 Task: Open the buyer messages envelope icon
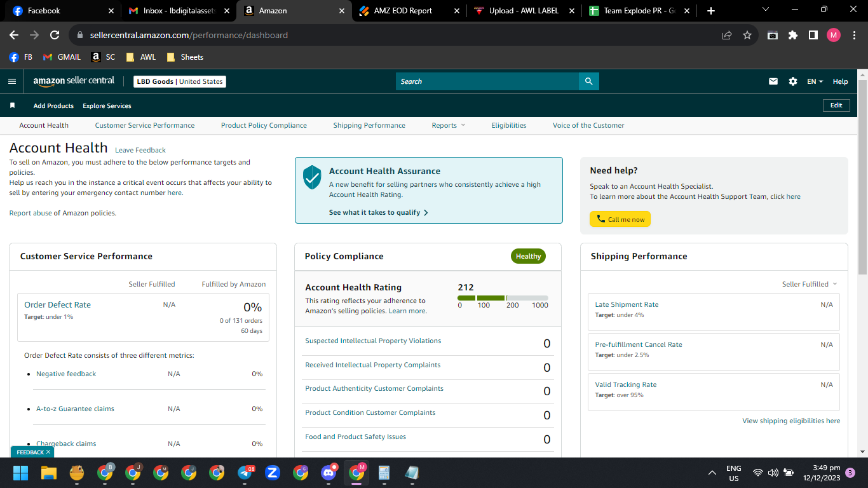tap(773, 81)
